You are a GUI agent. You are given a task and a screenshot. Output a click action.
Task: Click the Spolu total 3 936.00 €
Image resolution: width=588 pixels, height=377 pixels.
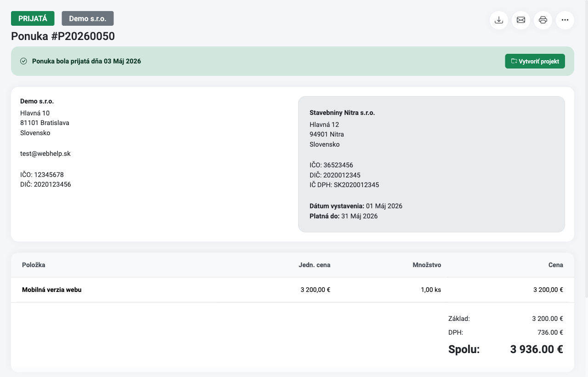point(537,349)
